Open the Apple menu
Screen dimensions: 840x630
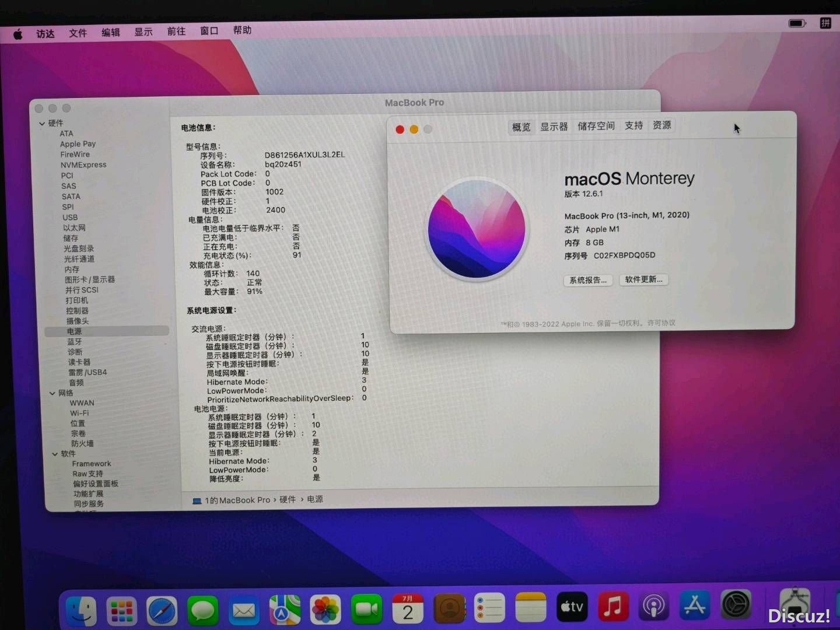click(x=18, y=34)
